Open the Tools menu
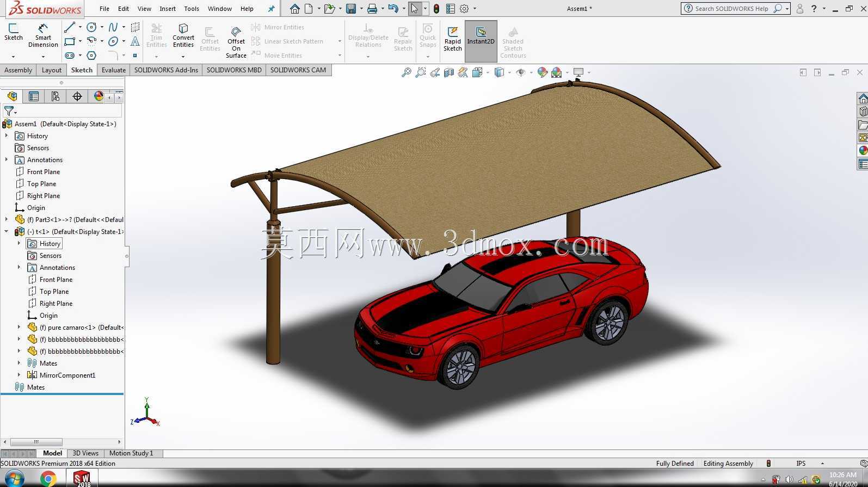The height and width of the screenshot is (487, 868). coord(192,9)
